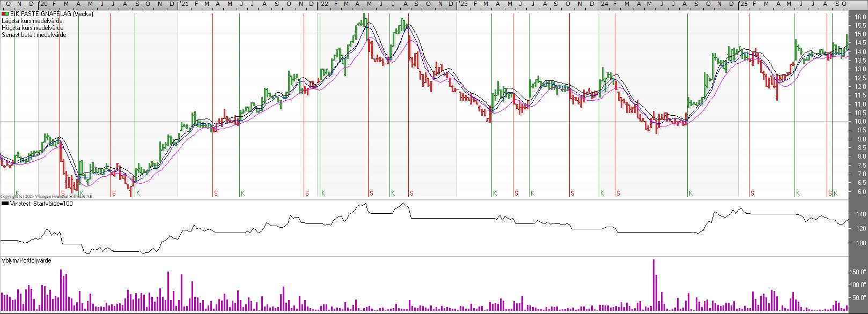
Task: Click the leftmost red S sell marker
Action: (x=63, y=193)
